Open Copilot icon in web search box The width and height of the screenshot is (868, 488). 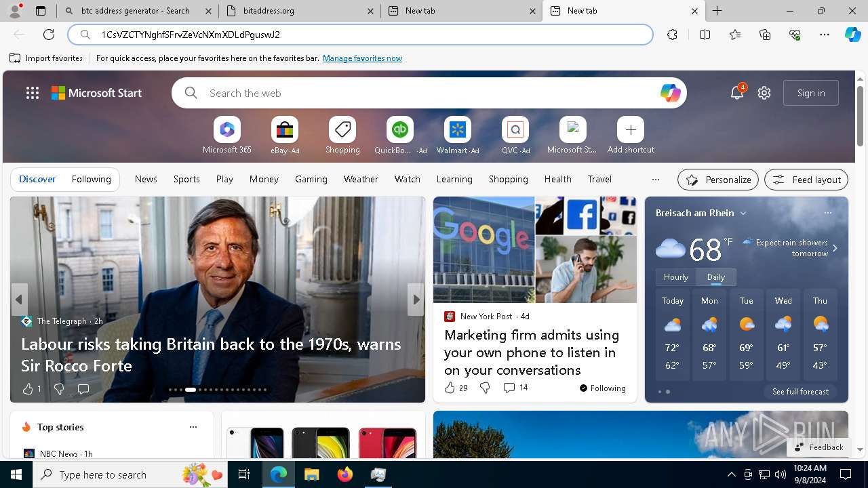tap(670, 93)
